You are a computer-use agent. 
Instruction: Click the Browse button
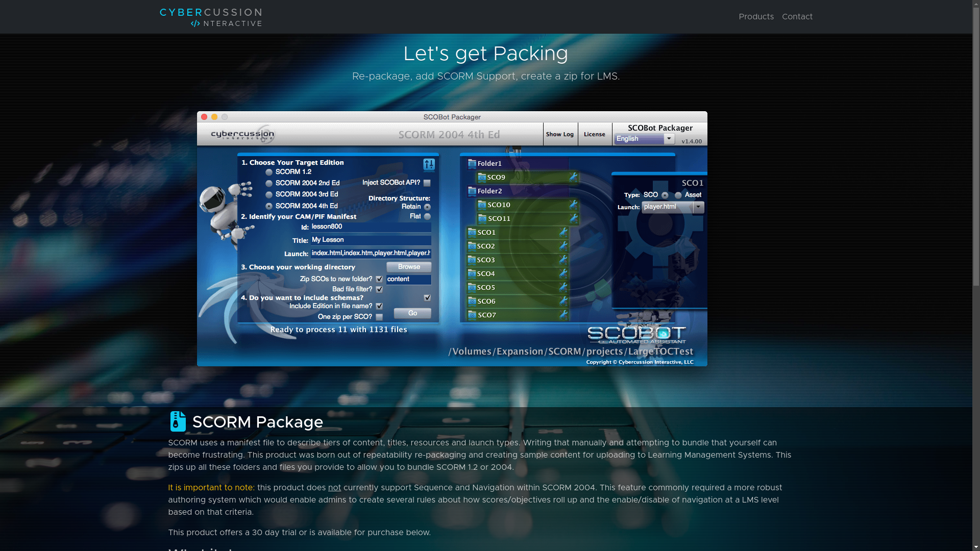pyautogui.click(x=409, y=267)
